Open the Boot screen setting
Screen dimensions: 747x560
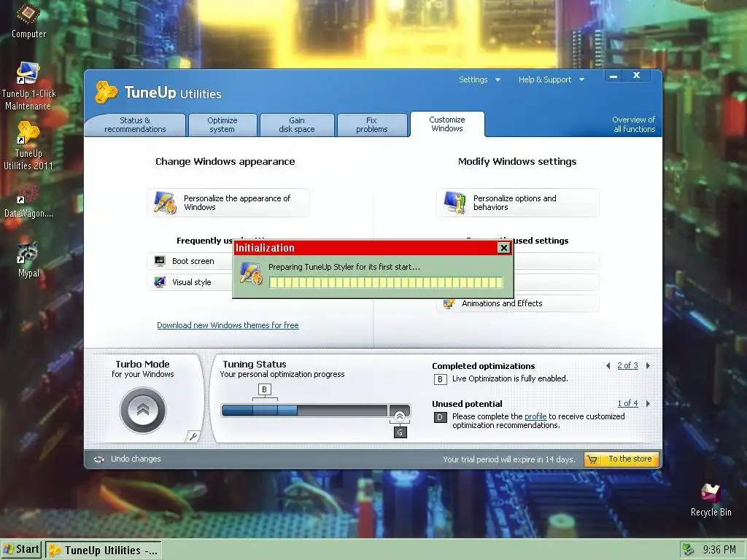(x=190, y=261)
